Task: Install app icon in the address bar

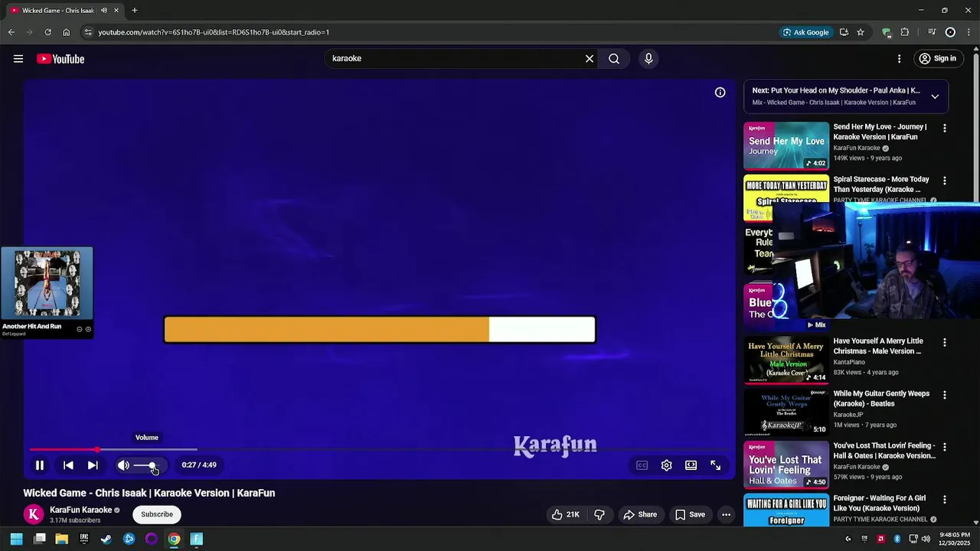Action: (x=844, y=32)
